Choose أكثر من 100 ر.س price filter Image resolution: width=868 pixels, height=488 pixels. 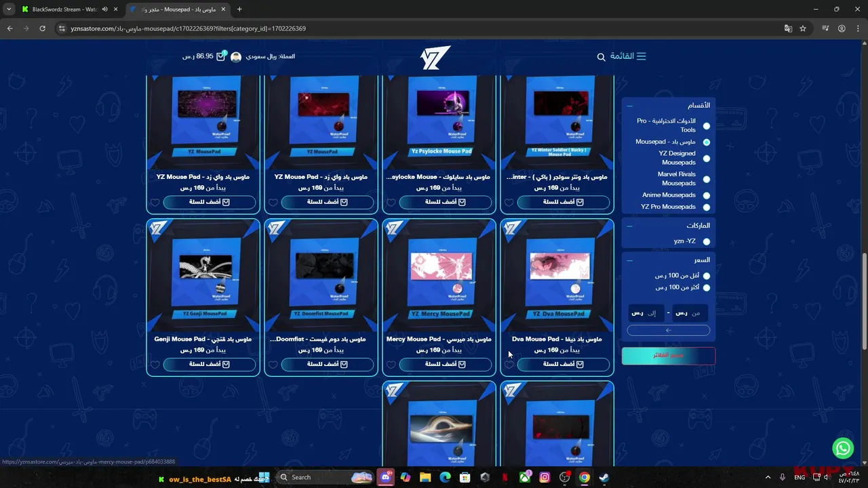(x=707, y=288)
